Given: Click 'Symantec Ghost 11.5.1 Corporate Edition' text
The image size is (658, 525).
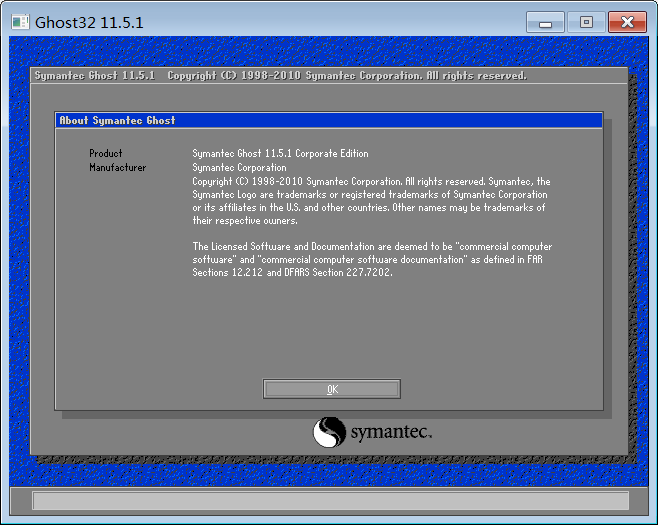Looking at the screenshot, I should (x=280, y=154).
